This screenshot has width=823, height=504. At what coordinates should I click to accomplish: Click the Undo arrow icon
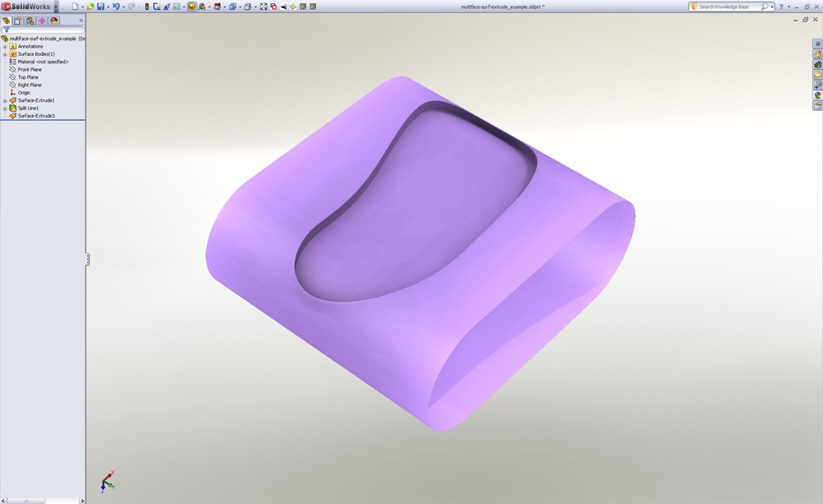pos(116,7)
